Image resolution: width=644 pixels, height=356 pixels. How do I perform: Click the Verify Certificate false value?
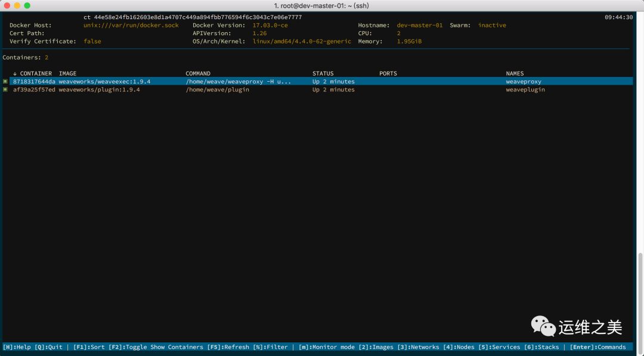[x=92, y=42]
